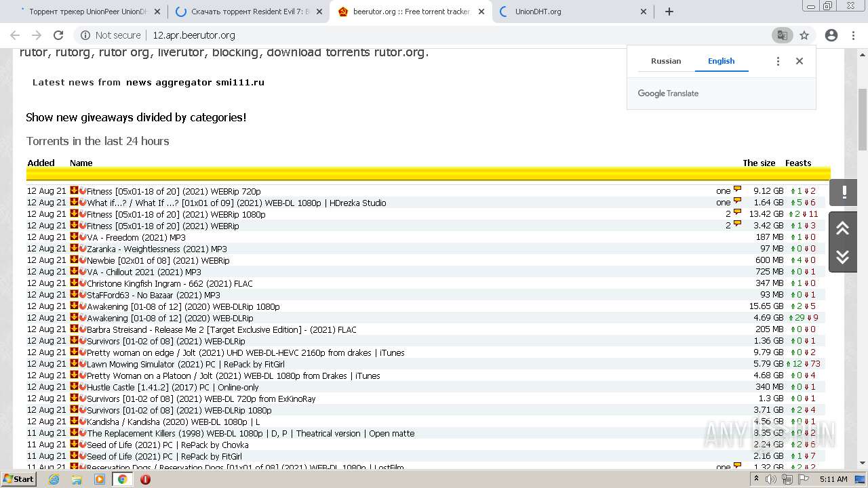Download torrent file for Newbie WEBRip

click(x=74, y=260)
